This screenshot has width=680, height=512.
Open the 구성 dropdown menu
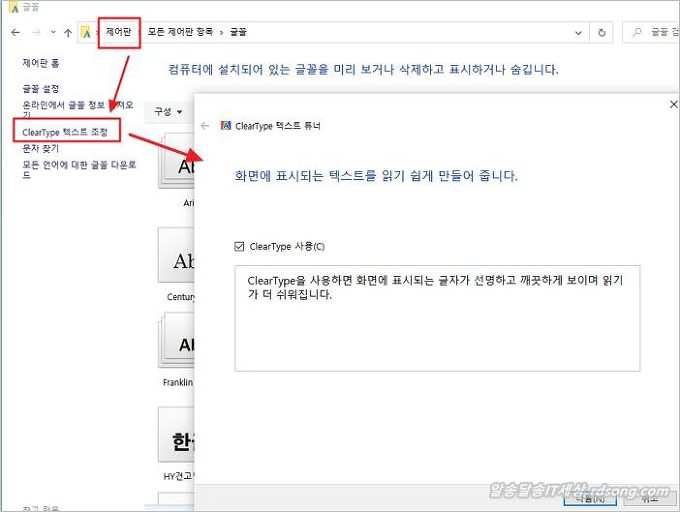tap(167, 111)
